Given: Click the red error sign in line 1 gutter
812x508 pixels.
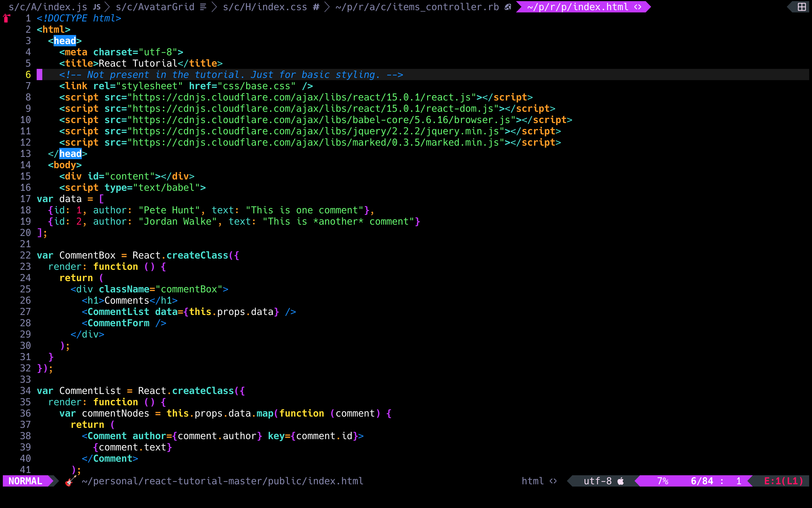Looking at the screenshot, I should point(6,18).
